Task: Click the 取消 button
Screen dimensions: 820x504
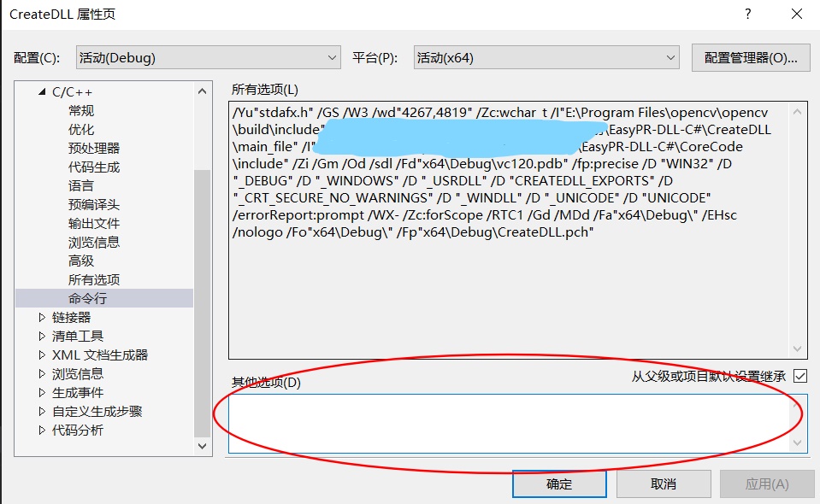Action: (664, 483)
